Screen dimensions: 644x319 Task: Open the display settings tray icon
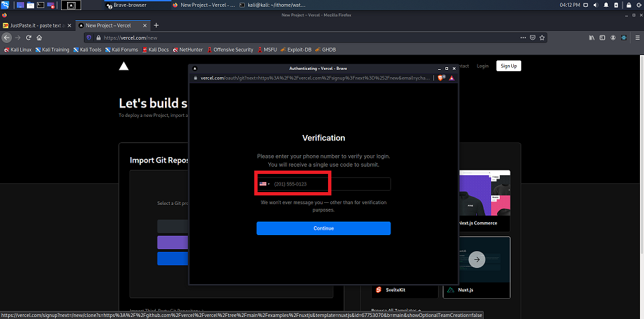pos(586,5)
